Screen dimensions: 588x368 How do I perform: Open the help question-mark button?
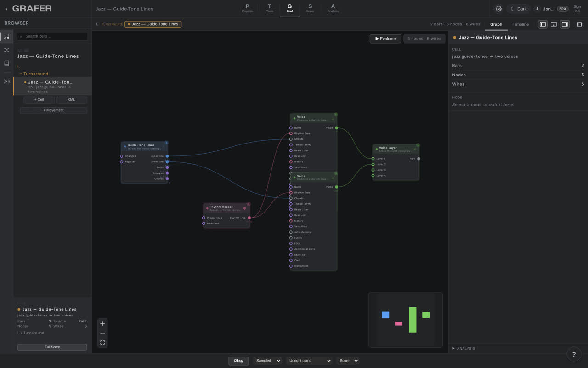pyautogui.click(x=574, y=354)
